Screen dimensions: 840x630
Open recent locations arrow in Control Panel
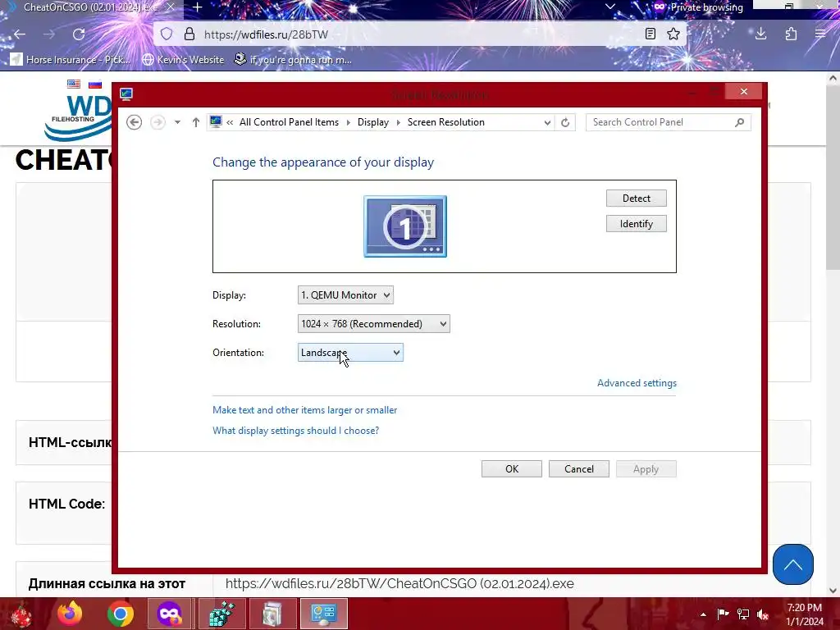177,122
